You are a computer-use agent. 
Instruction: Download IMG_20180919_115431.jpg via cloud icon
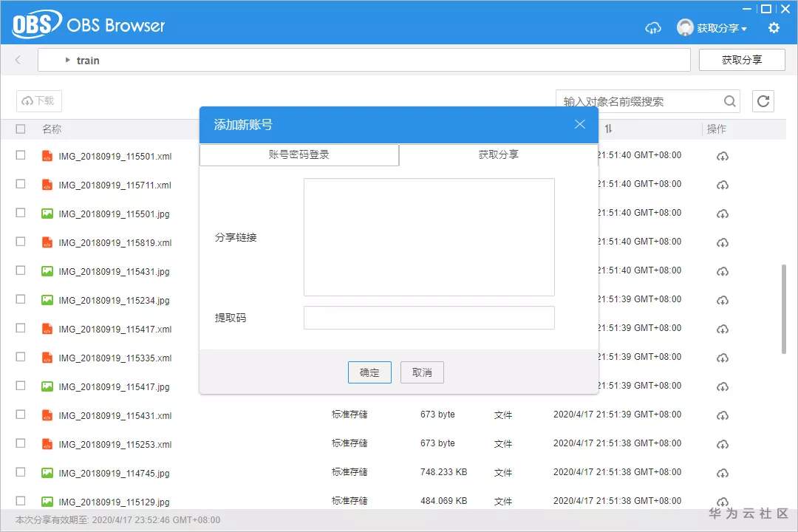coord(723,272)
